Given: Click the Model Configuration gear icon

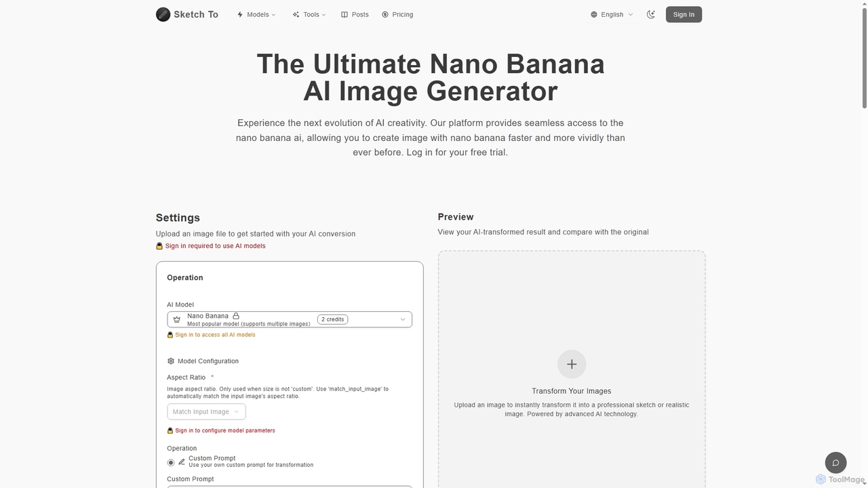Looking at the screenshot, I should point(171,361).
